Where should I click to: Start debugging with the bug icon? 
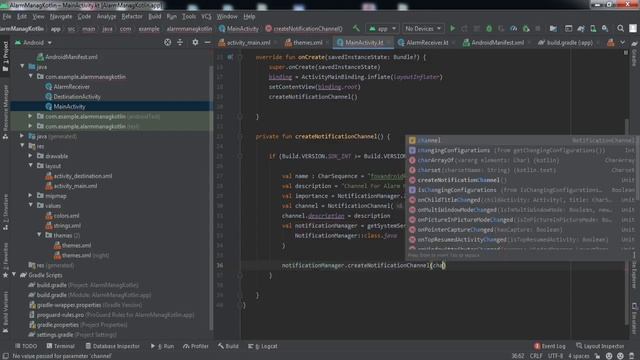489,29
